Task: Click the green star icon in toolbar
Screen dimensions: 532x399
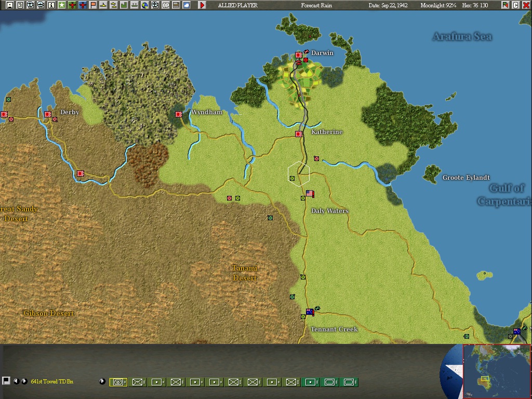Action: tap(62, 5)
